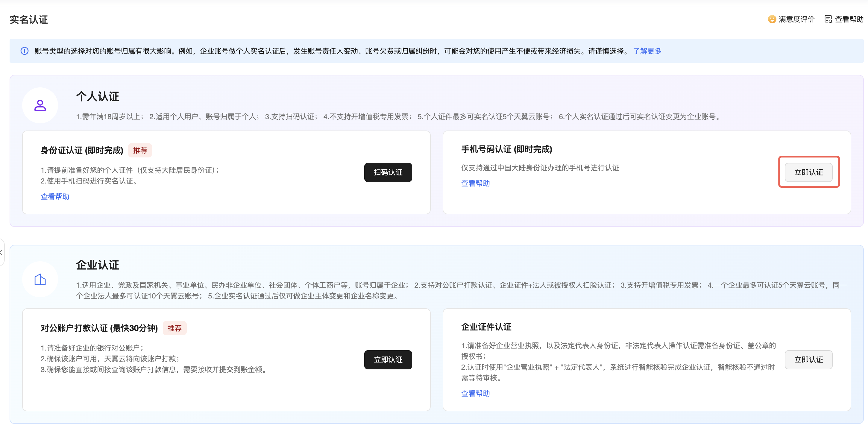868x446 pixels.
Task: Click text 1.请准备好企业的银行对公账户；
Action: (x=92, y=348)
